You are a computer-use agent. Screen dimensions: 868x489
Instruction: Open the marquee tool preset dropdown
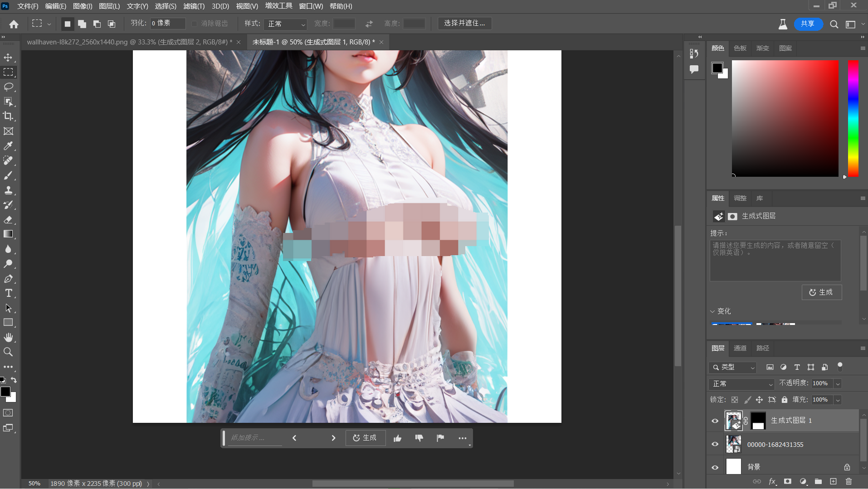click(49, 24)
